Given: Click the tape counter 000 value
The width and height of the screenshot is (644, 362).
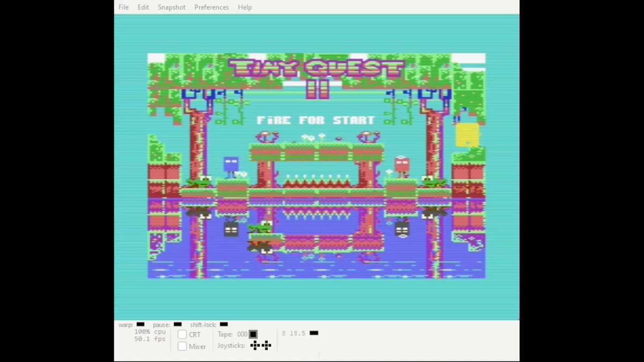Looking at the screenshot, I should point(242,334).
